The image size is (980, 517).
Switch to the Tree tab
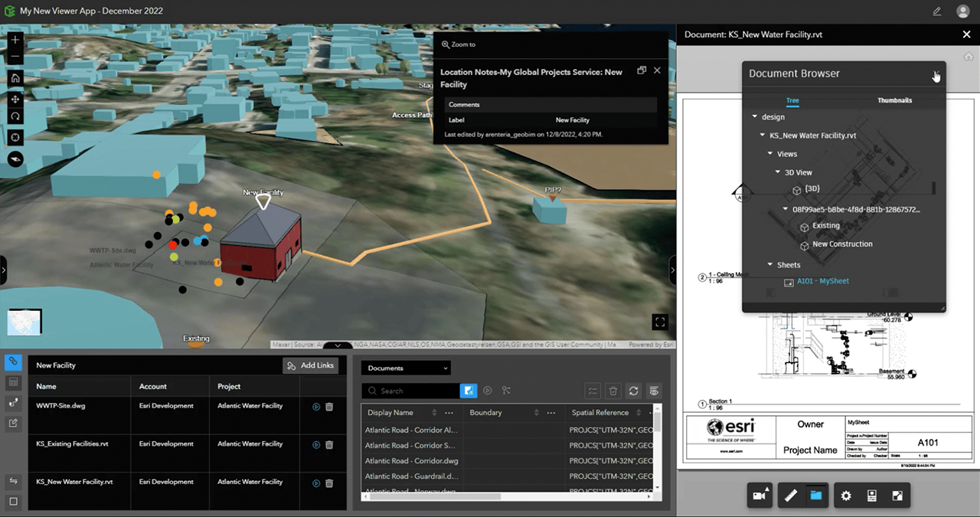pyautogui.click(x=792, y=100)
